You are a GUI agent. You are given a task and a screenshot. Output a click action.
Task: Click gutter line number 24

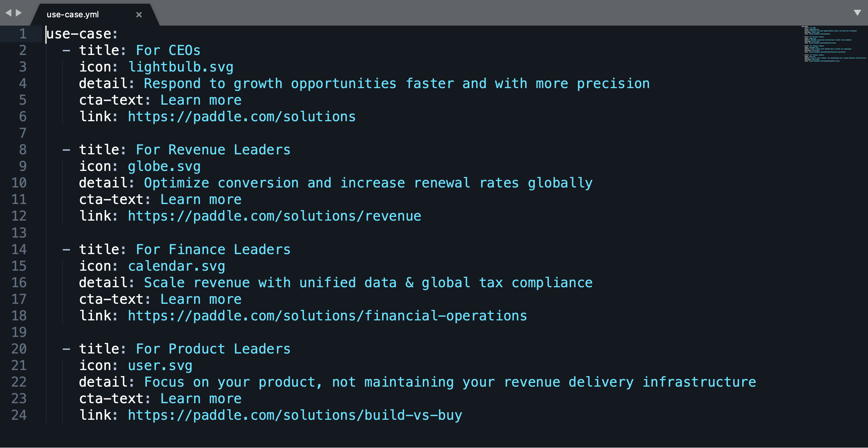[x=19, y=415]
